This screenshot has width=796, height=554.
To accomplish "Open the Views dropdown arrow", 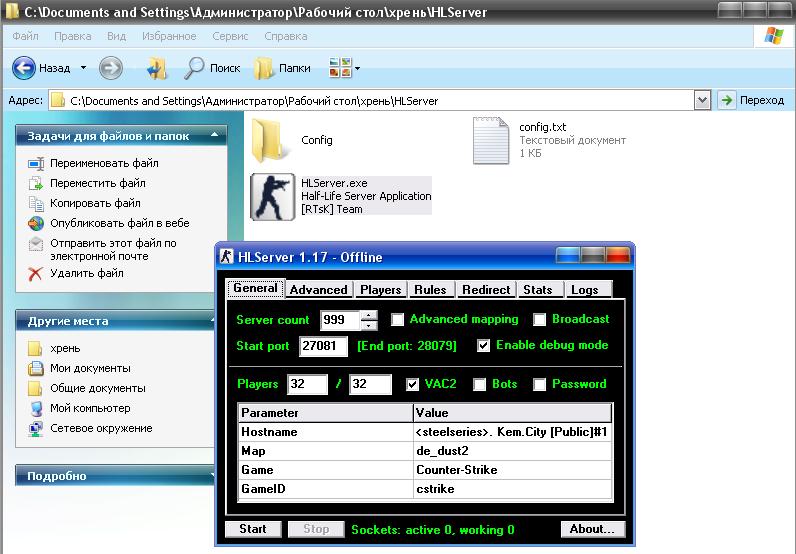I will [x=357, y=68].
